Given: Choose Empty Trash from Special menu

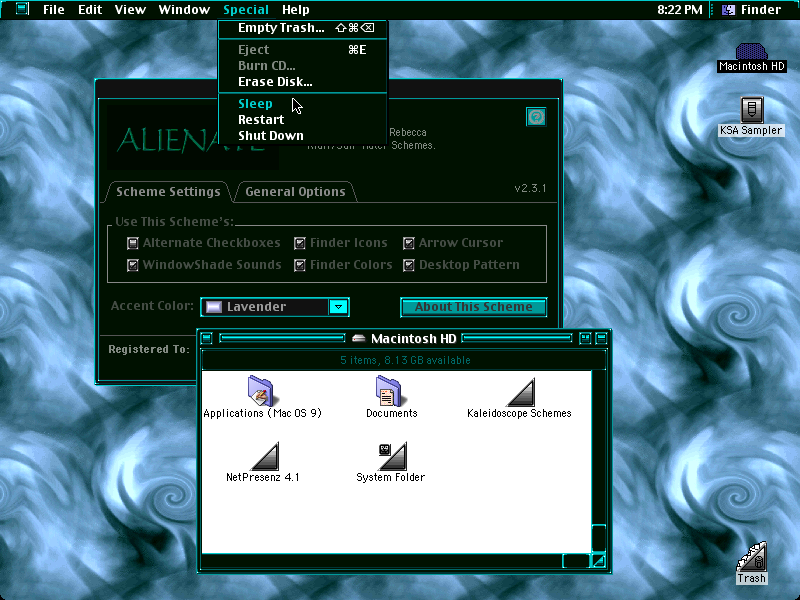Looking at the screenshot, I should click(303, 28).
